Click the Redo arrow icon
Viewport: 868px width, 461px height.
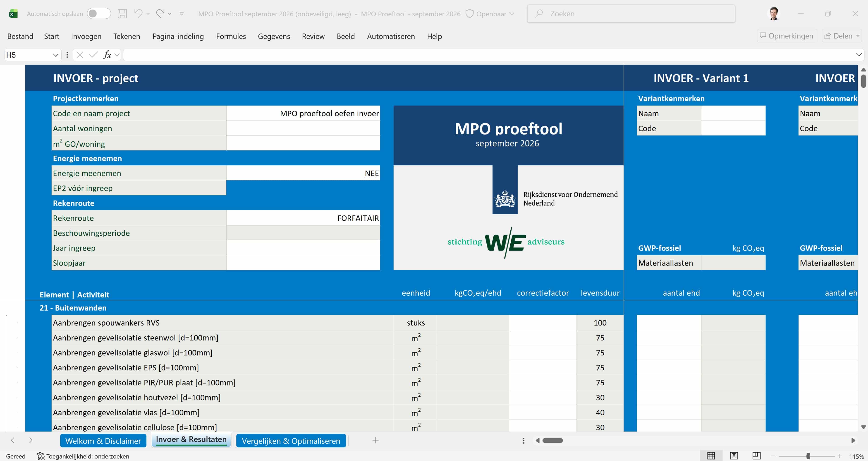point(160,14)
